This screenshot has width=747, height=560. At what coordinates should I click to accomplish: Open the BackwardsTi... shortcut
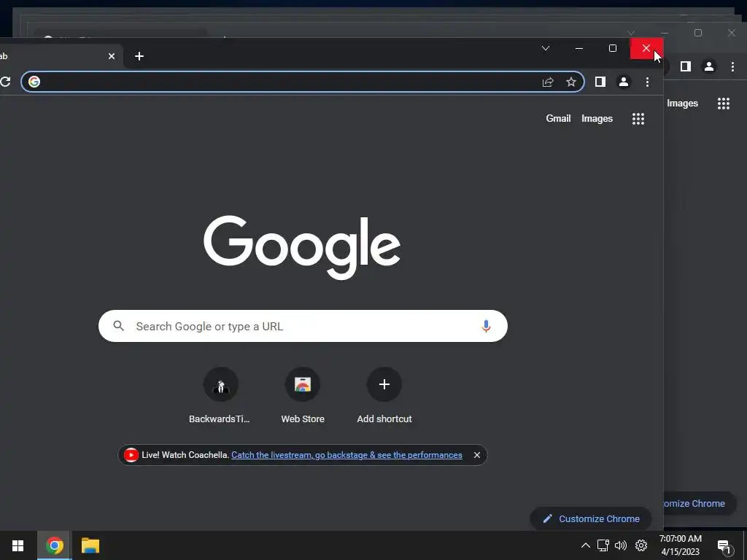click(220, 394)
